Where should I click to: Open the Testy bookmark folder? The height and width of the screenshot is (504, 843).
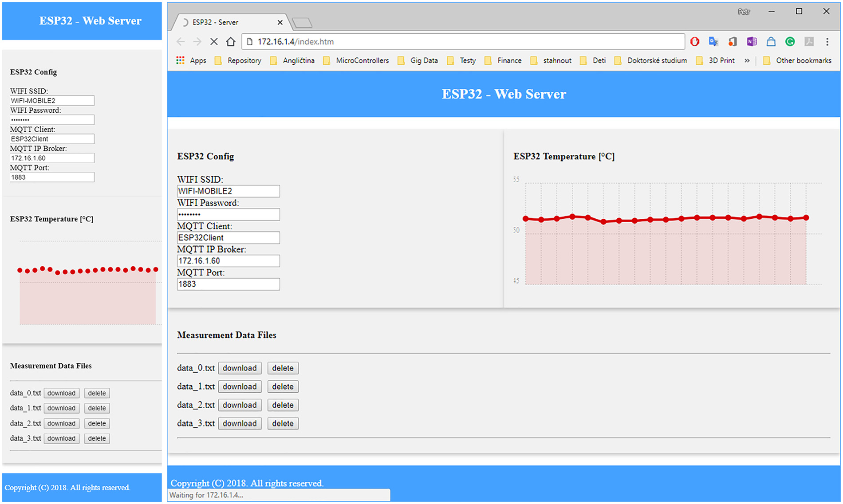point(461,60)
